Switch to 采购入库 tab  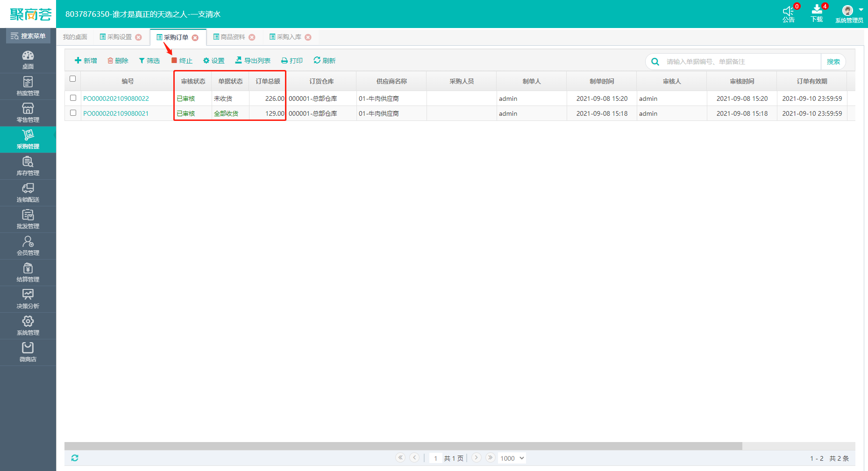[285, 37]
